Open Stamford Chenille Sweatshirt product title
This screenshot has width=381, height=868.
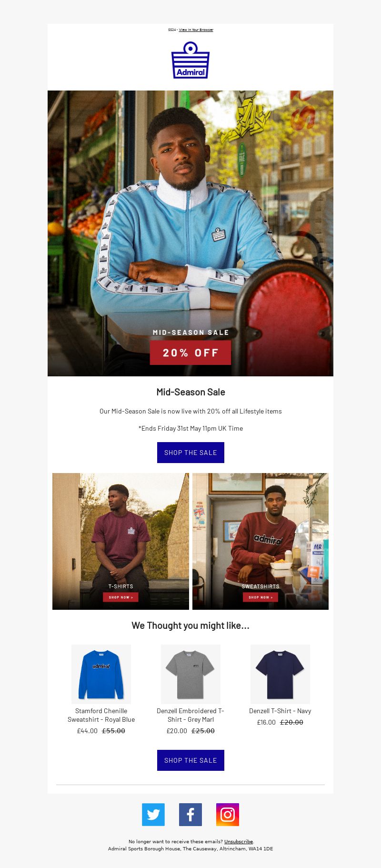click(101, 715)
